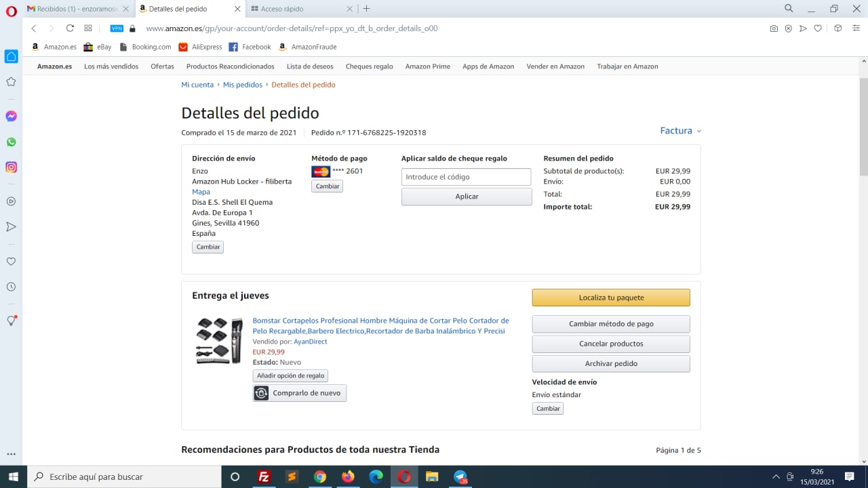This screenshot has height=488, width=868.
Task: Click the hair clipper product thumbnail
Action: click(x=219, y=340)
